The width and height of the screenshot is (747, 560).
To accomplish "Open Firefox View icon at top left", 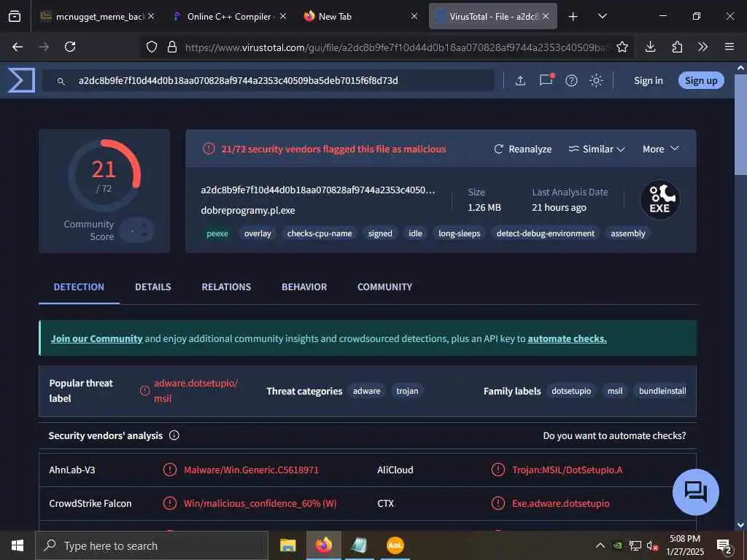I will [15, 16].
